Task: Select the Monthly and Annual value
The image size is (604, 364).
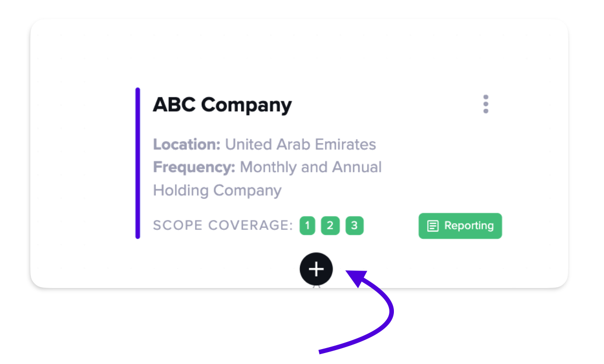Action: [x=311, y=167]
